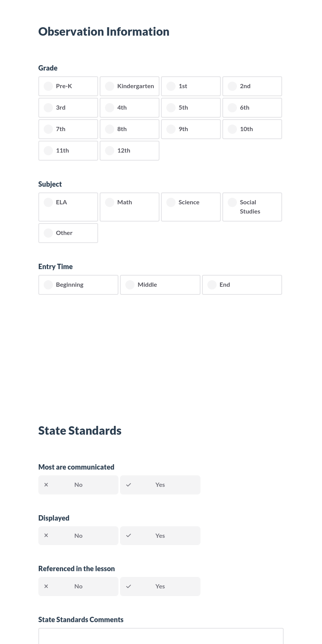Viewport: 322px width, 644px height.
Task: Select 9th grade
Action: [191, 129]
